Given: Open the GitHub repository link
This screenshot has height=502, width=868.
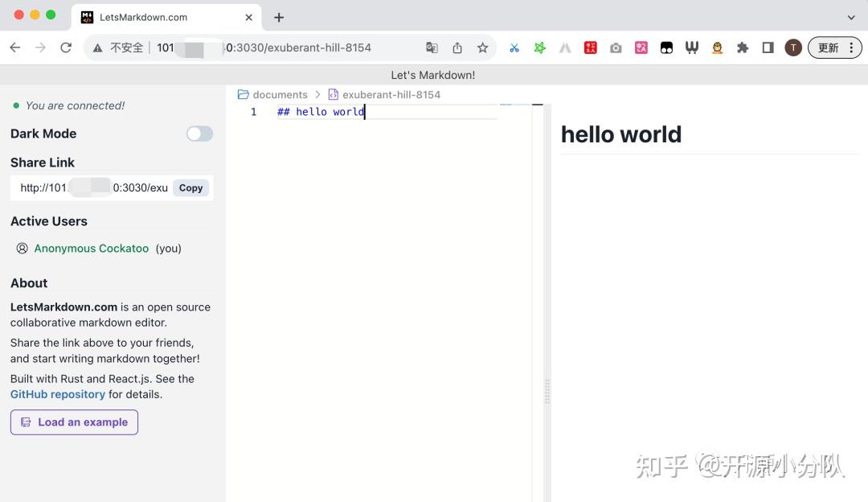Looking at the screenshot, I should pyautogui.click(x=58, y=394).
